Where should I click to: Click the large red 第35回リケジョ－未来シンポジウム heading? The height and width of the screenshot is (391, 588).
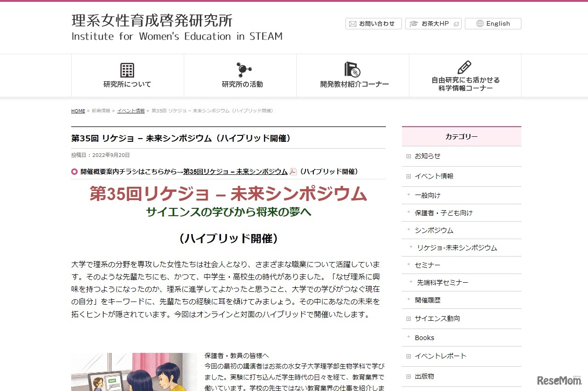click(x=228, y=194)
